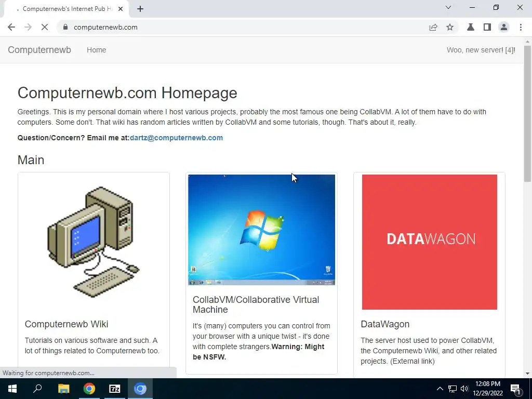Bookmark this page with the star icon
Screen dimensions: 532x399
pos(450,27)
